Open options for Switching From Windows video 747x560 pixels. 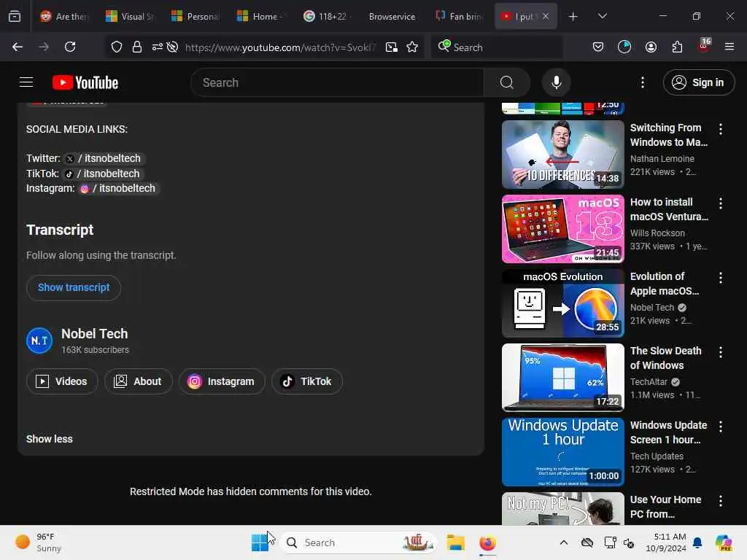(720, 129)
